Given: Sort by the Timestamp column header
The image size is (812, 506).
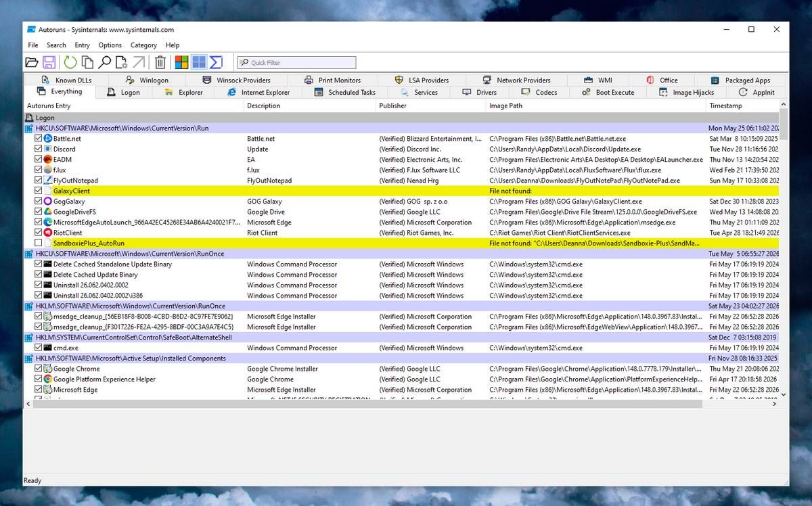Looking at the screenshot, I should [x=742, y=106].
